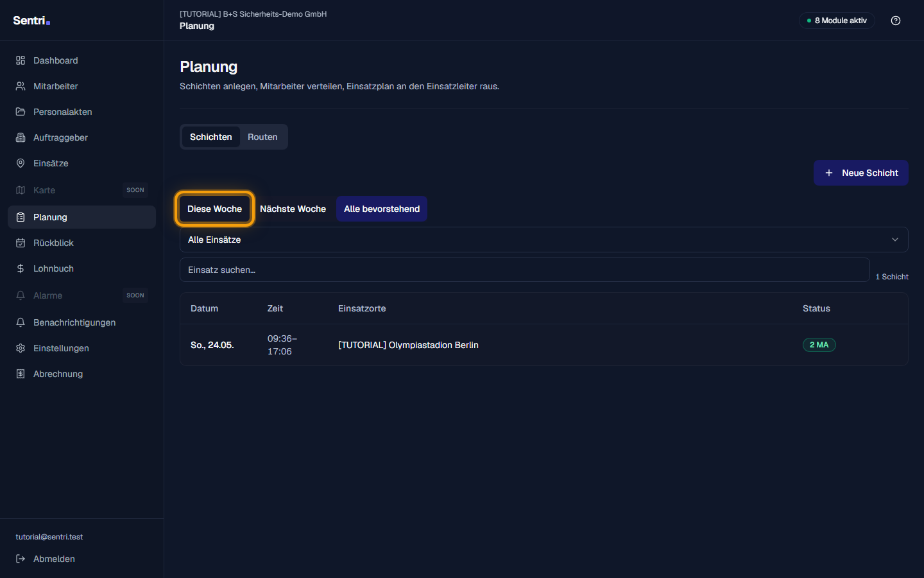This screenshot has width=924, height=578.
Task: Open the 8 Module aktiv badge
Action: click(837, 21)
